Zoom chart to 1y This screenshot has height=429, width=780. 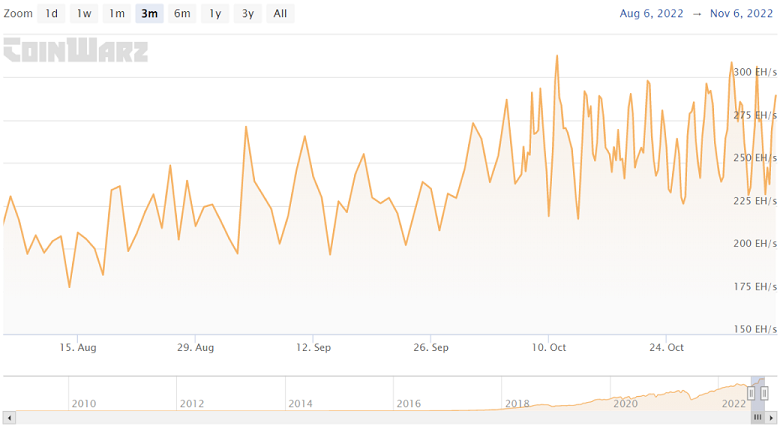pyautogui.click(x=214, y=14)
